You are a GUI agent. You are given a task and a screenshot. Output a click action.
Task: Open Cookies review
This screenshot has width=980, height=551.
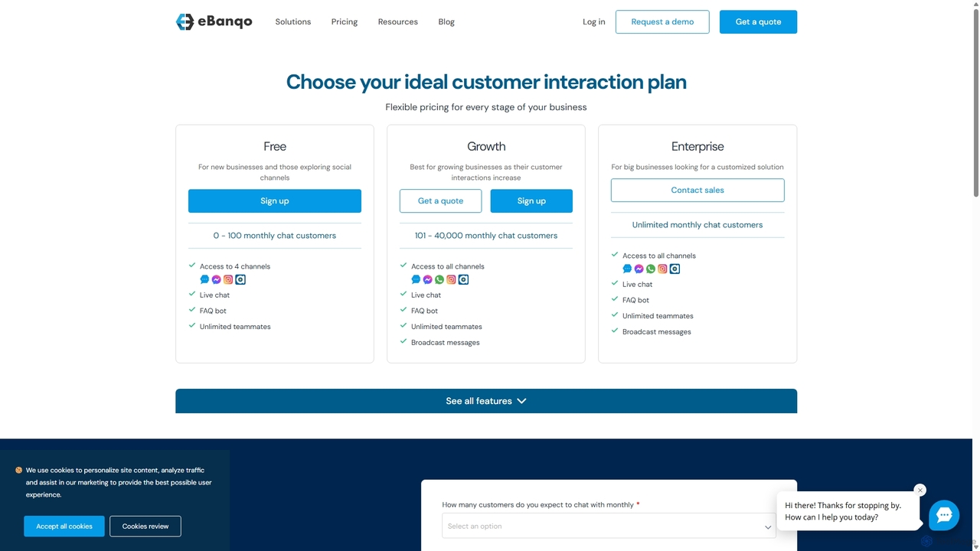pyautogui.click(x=145, y=526)
